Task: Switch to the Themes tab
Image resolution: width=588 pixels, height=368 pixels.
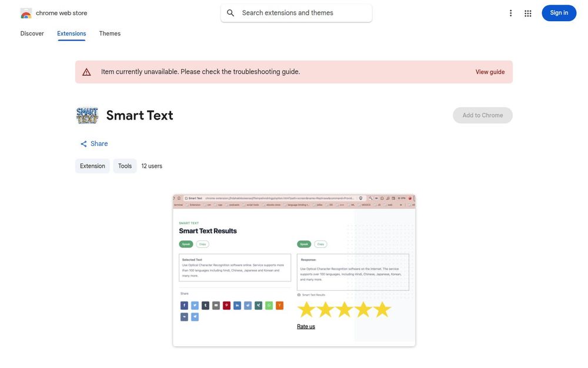Action: 109,34
